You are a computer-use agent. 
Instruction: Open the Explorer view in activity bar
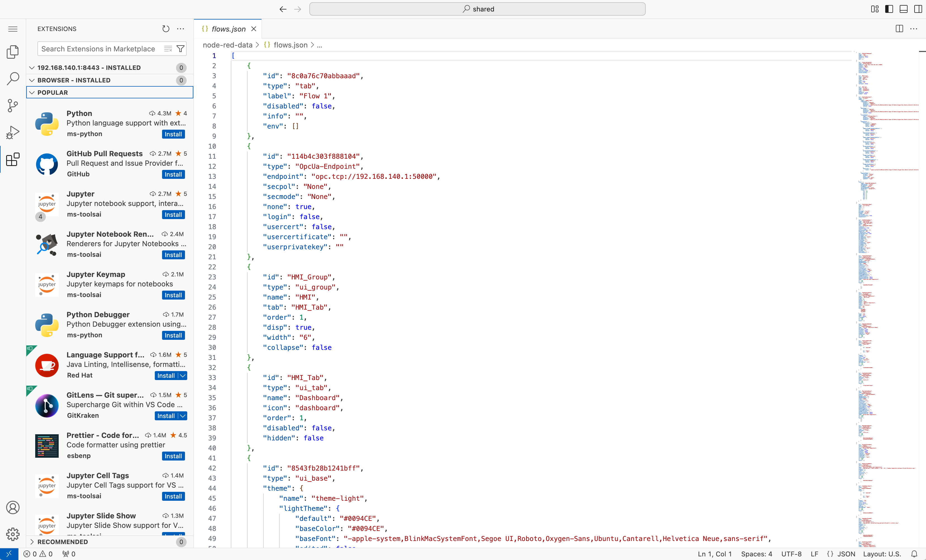(13, 52)
